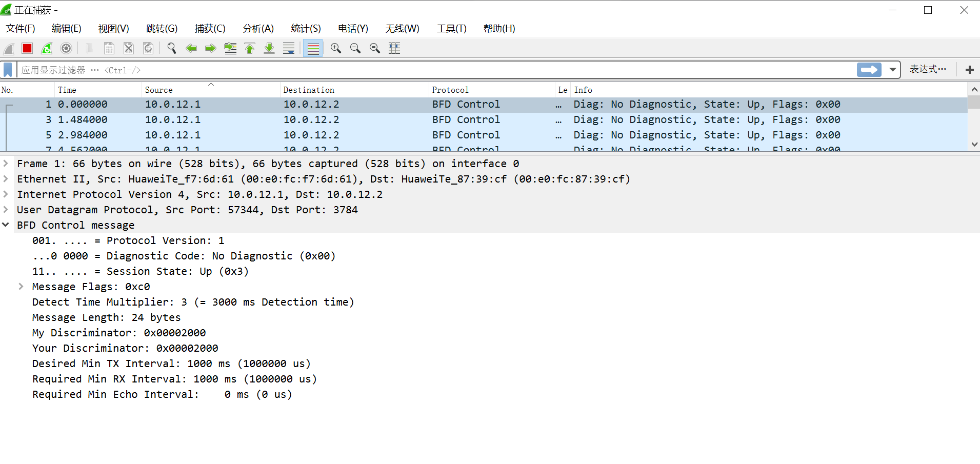Screen dimensions: 980x464
Task: Reload the capture file
Action: [x=148, y=49]
